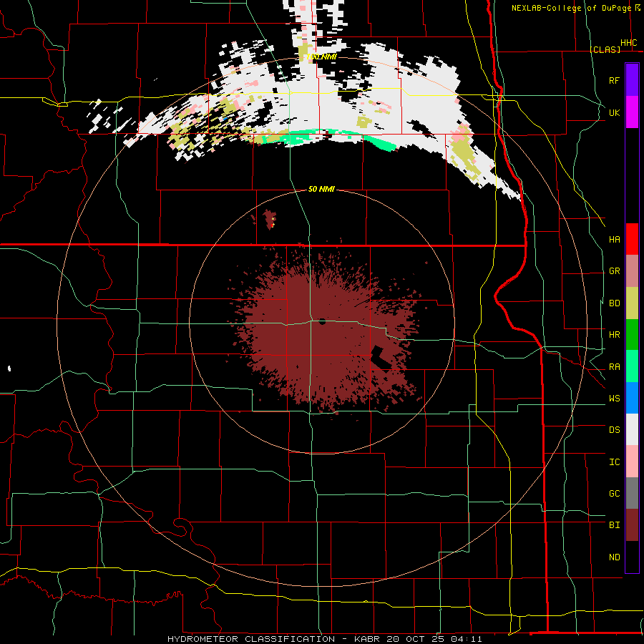The height and width of the screenshot is (644, 644).
Task: Select the BD yellow-olive legend swatch
Action: pyautogui.click(x=632, y=303)
